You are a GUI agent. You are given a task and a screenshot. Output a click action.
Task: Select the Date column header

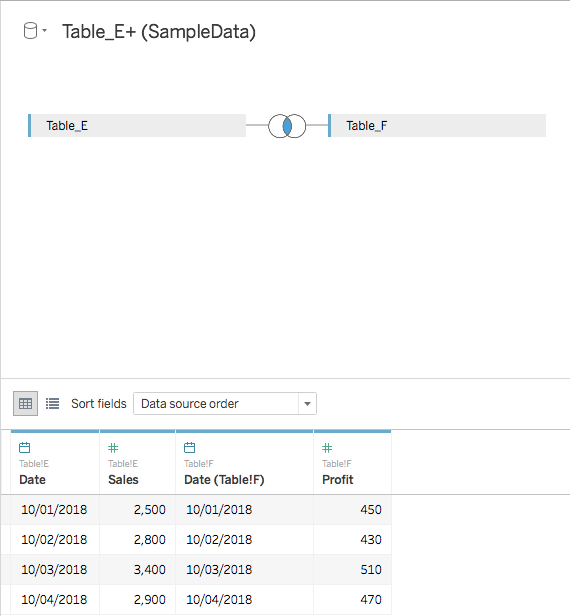[x=33, y=480]
